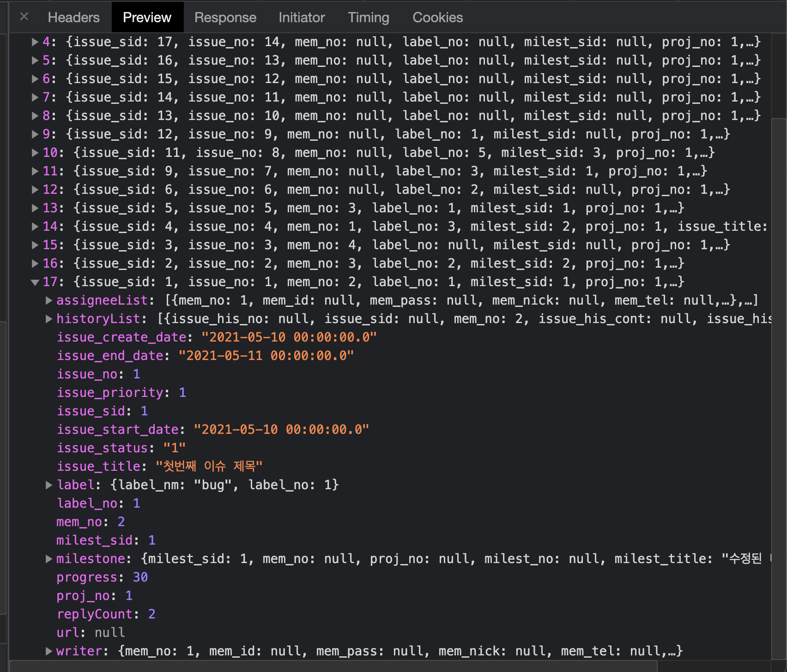787x672 pixels.
Task: Expand array item 16 with issue_sid 2
Action: coord(35,264)
